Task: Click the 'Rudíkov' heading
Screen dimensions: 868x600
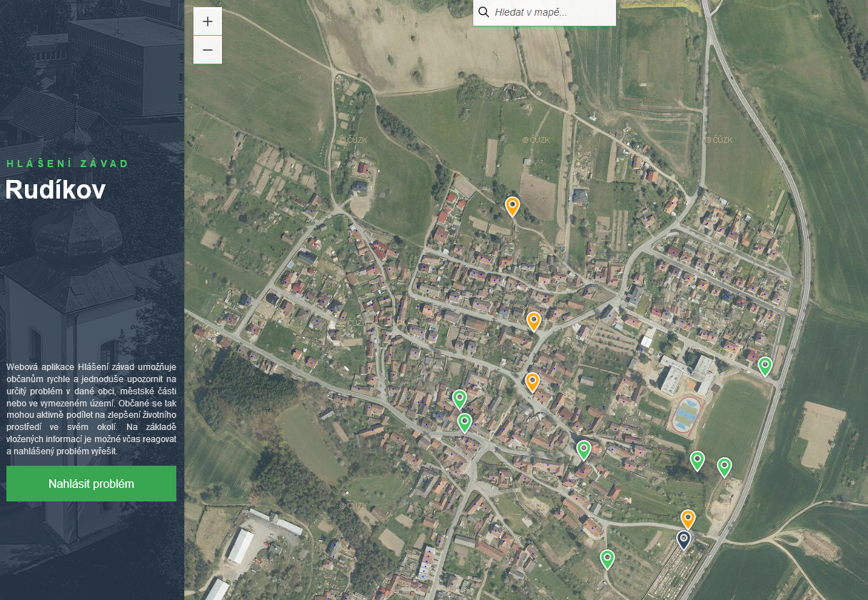Action: [x=56, y=190]
